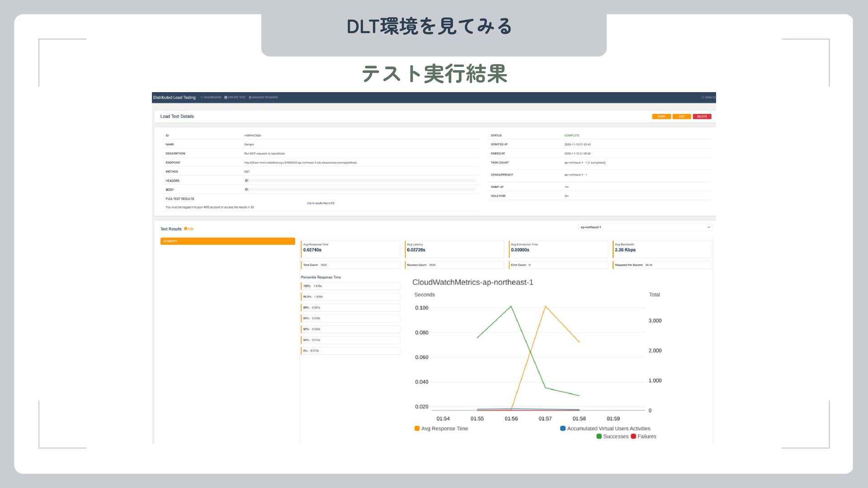Screen dimensions: 868x488
Task: Click the region dropdown chevron arrow
Action: (708, 227)
